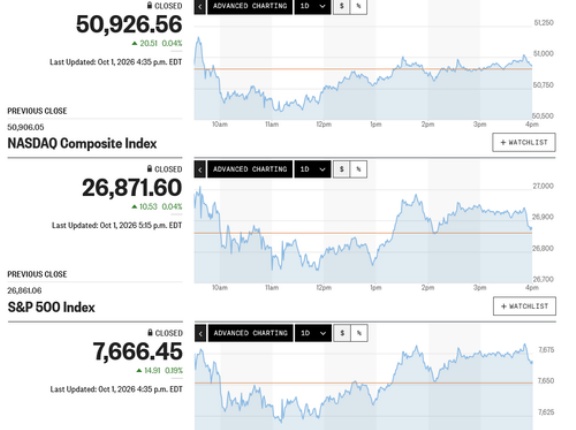Screen dimensions: 576x430
Task: Click the 12pm marker on the top chart axis
Action: 324,124
